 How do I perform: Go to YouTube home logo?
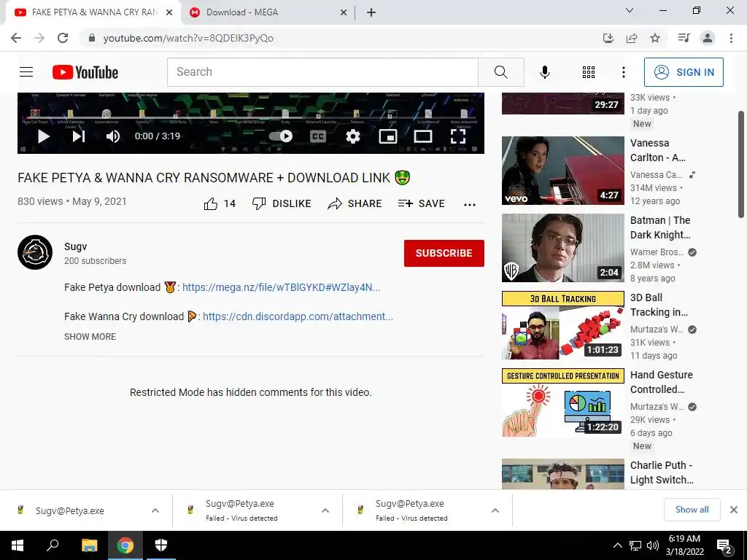click(85, 72)
